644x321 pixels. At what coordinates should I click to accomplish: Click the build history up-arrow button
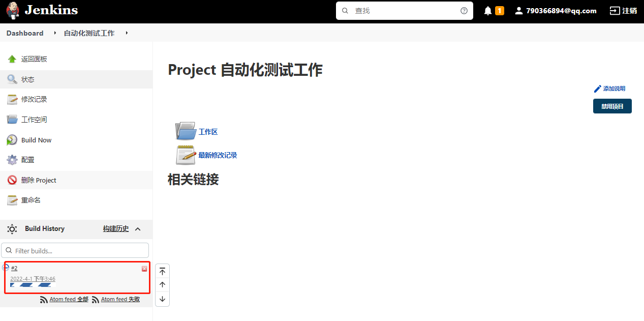click(x=162, y=285)
